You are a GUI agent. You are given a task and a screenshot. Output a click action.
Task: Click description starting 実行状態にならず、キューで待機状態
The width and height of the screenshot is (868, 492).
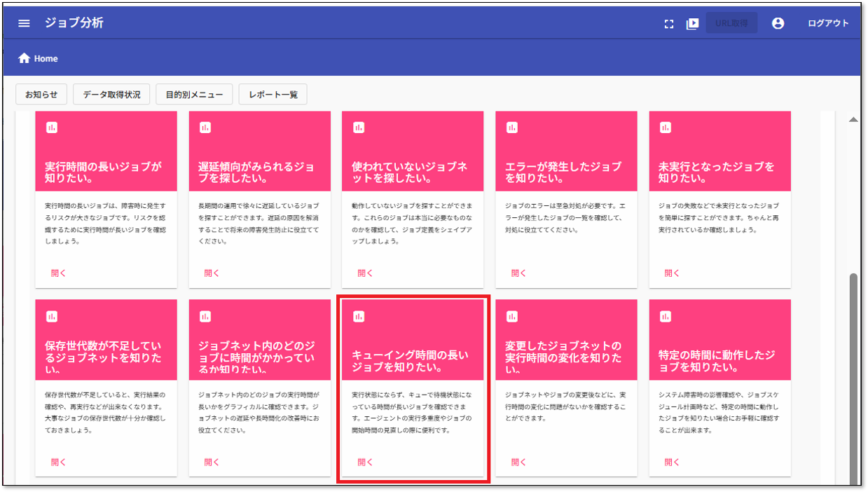click(412, 413)
